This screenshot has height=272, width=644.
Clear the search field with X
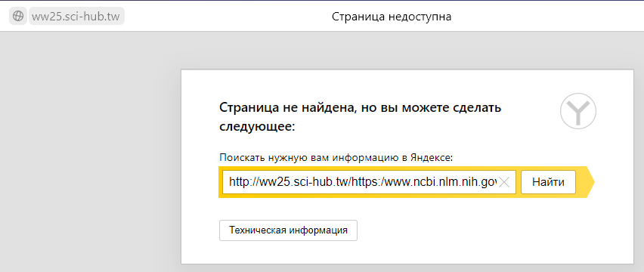(503, 183)
